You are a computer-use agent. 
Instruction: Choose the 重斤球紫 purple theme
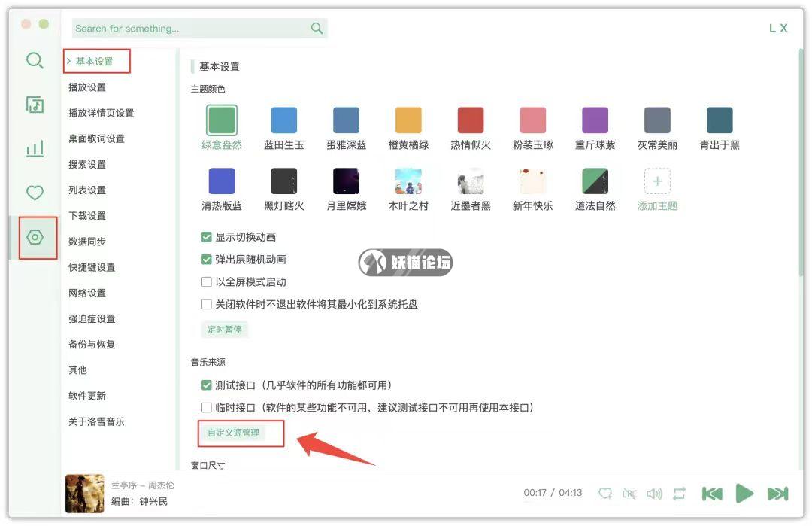click(595, 120)
